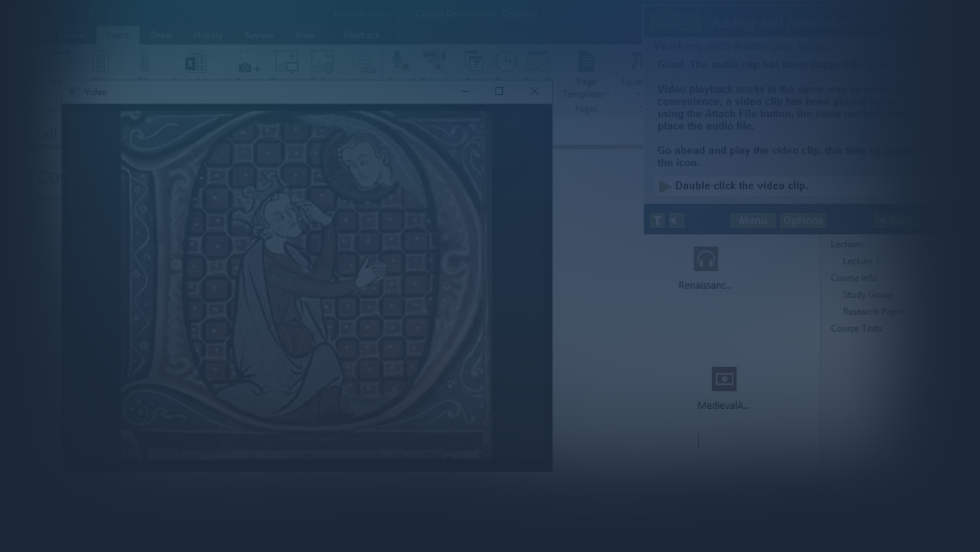This screenshot has height=552, width=980.
Task: Click the tutorial sound speaker button
Action: coord(676,220)
